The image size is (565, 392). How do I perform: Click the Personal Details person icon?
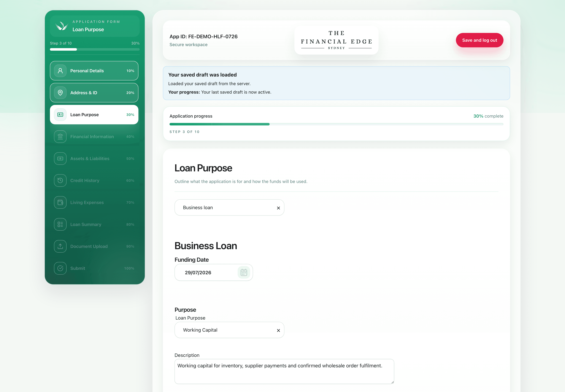(60, 71)
